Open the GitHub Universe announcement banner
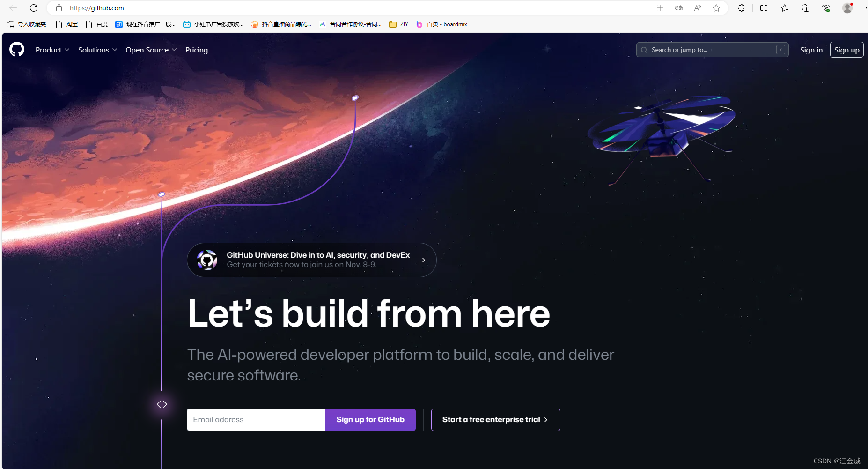The image size is (868, 469). pyautogui.click(x=312, y=260)
